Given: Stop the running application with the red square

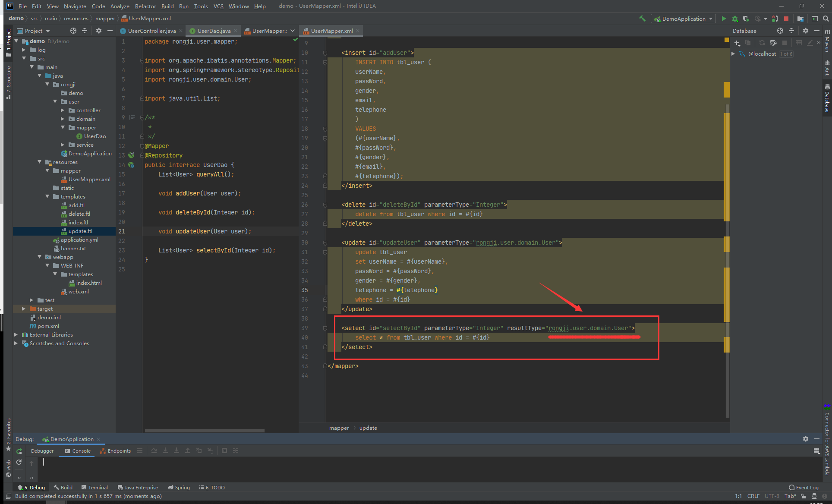Looking at the screenshot, I should (x=786, y=19).
